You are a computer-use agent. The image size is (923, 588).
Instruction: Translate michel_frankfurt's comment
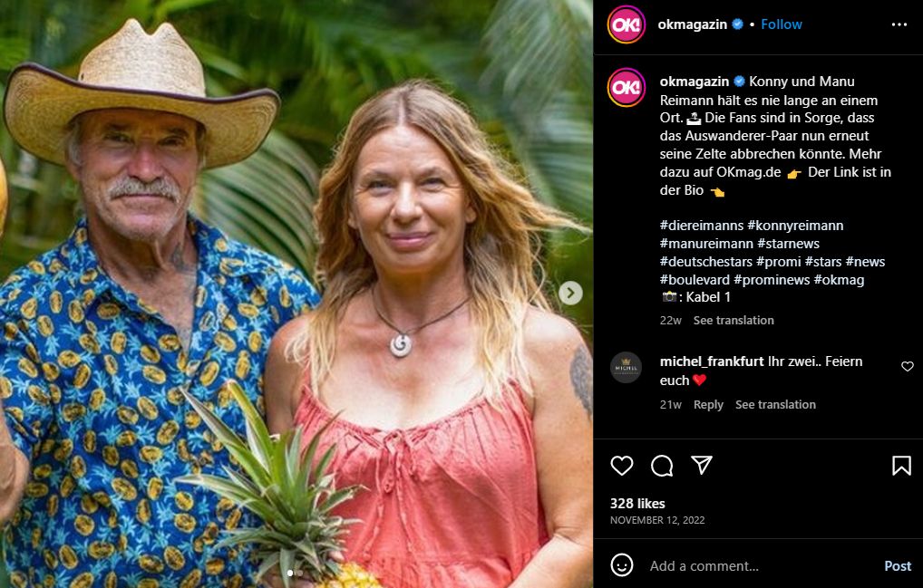pos(775,404)
